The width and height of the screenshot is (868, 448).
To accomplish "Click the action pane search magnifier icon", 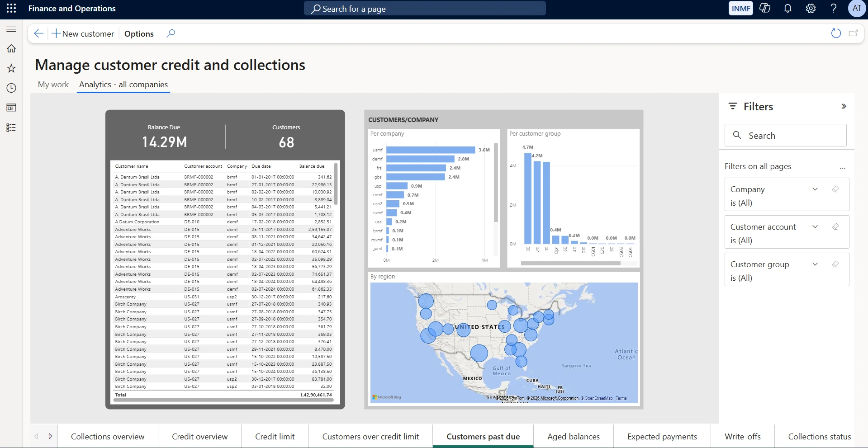I will [171, 33].
